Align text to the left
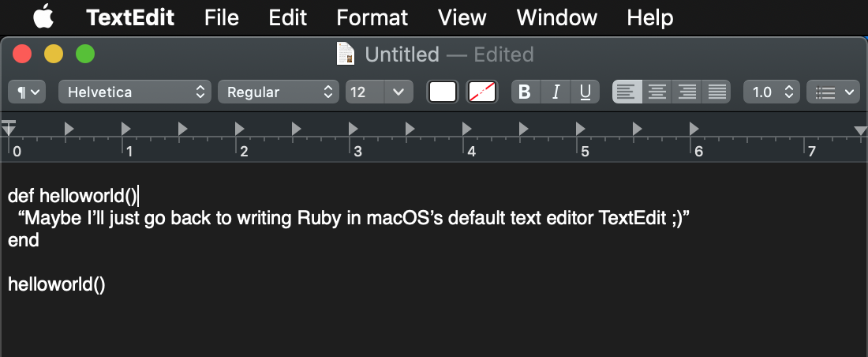This screenshot has height=357, width=868. tap(627, 92)
